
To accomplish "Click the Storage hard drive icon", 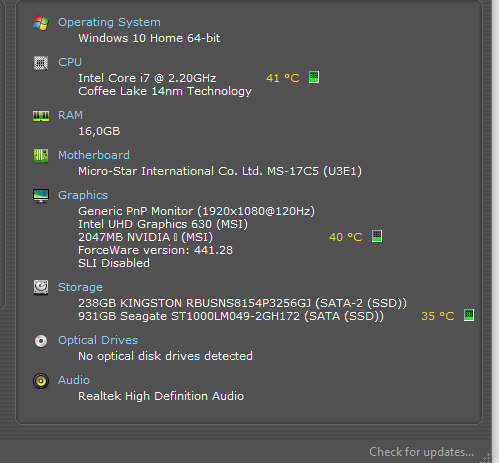I will [x=41, y=287].
